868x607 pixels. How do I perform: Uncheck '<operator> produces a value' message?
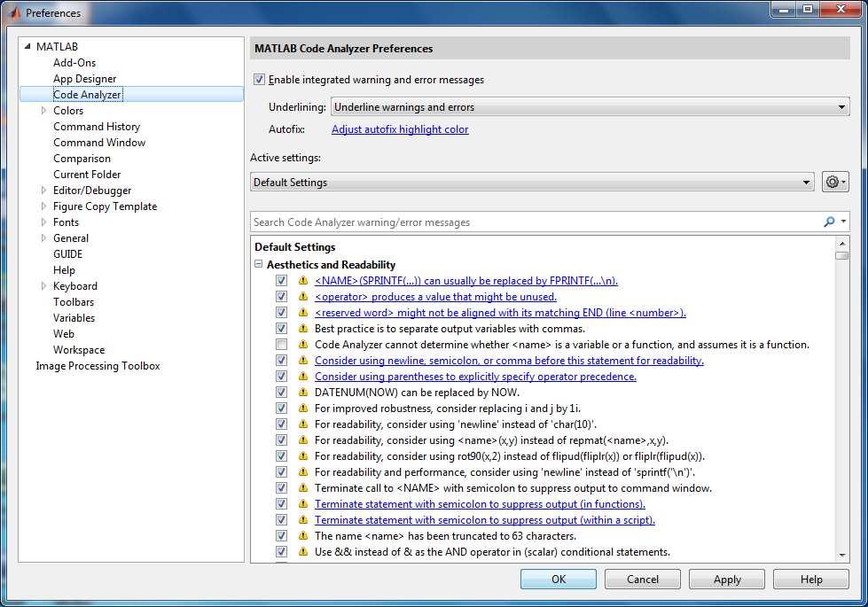point(282,297)
